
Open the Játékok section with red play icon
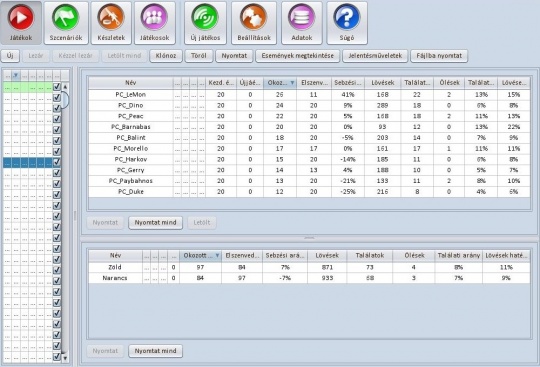[x=21, y=23]
